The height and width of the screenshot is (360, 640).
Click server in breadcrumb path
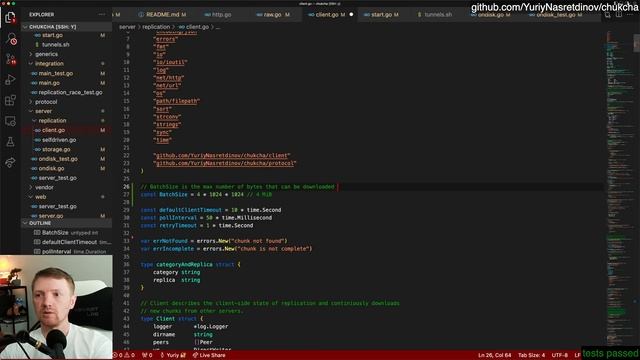(x=127, y=27)
